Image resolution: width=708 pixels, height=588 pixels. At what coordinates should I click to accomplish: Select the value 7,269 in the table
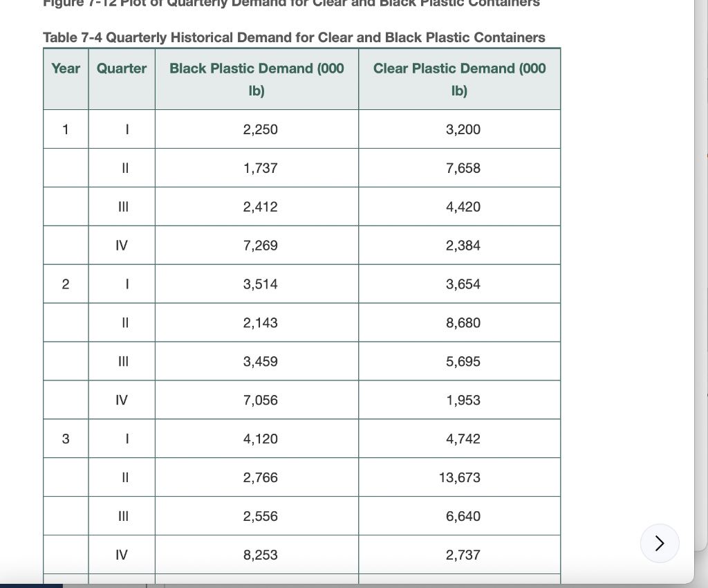point(257,245)
